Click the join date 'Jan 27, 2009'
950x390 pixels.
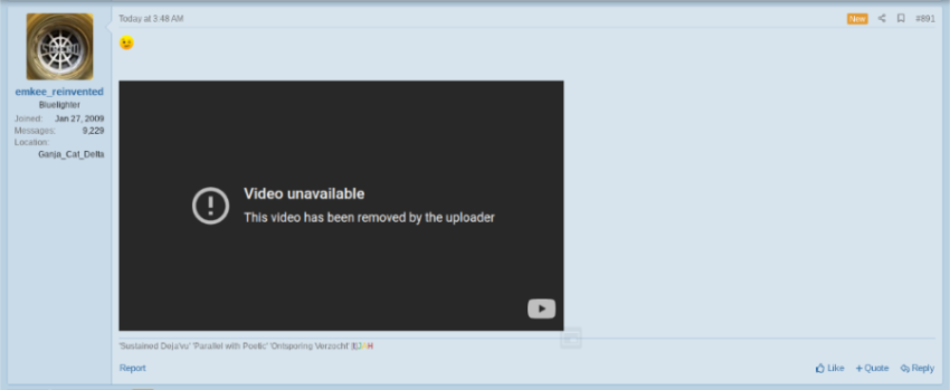(79, 119)
